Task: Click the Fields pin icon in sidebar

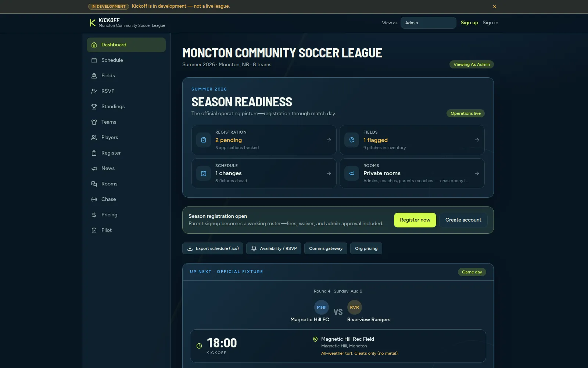Action: (x=94, y=76)
